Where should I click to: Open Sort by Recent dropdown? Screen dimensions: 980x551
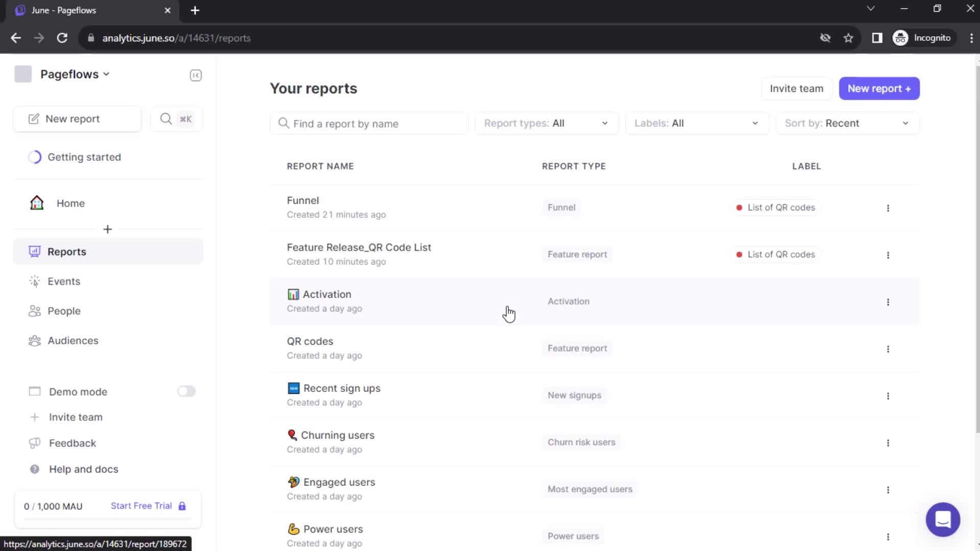coord(847,123)
